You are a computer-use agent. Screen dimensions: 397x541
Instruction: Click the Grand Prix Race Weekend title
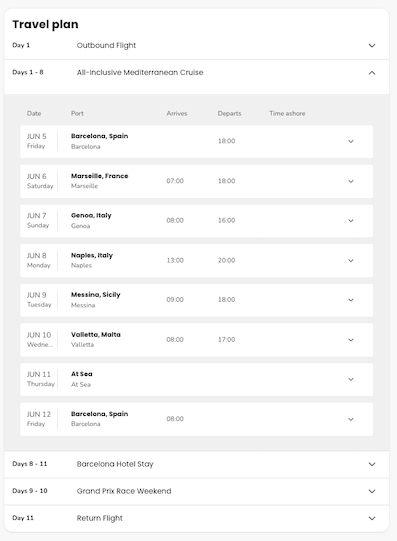coord(124,491)
